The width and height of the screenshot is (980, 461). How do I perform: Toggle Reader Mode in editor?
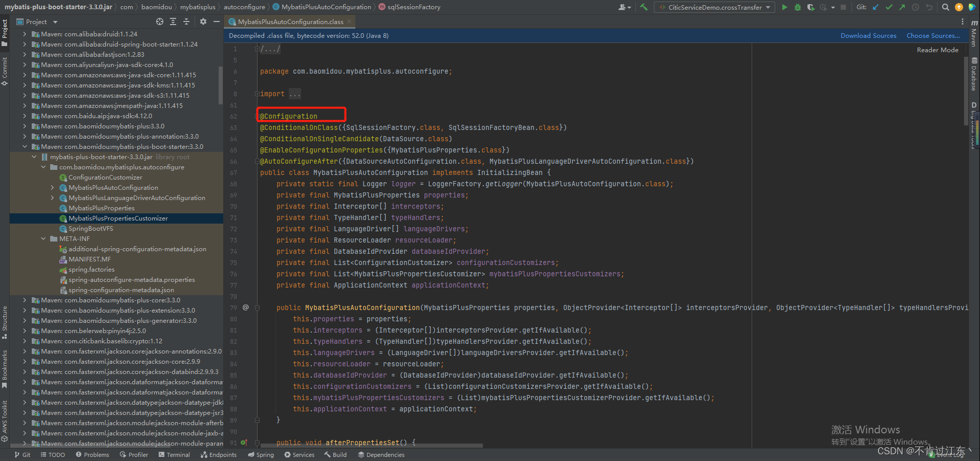tap(938, 50)
